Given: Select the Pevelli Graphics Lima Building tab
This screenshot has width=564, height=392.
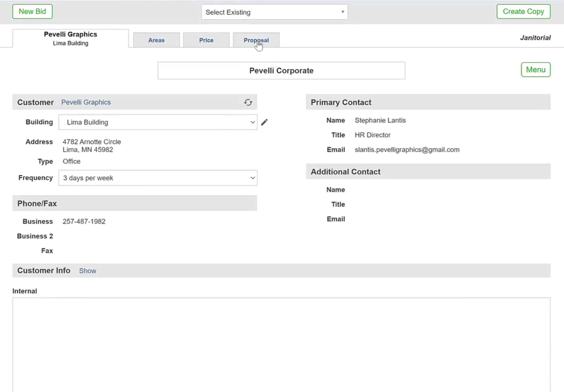Looking at the screenshot, I should [x=70, y=38].
